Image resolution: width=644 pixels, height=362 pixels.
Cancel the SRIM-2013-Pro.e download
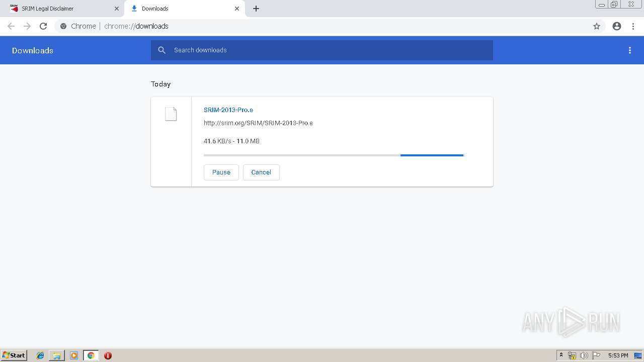point(261,172)
